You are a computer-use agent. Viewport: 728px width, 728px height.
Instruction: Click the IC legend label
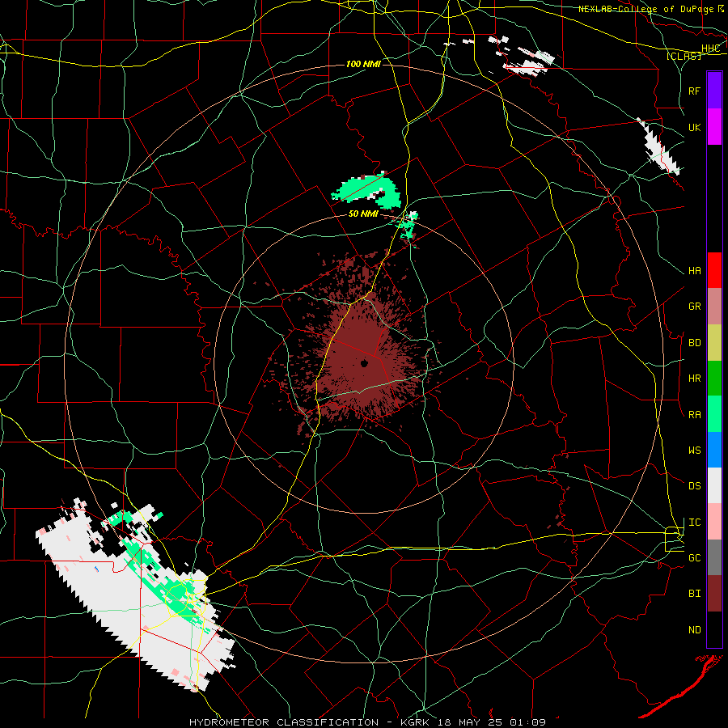pyautogui.click(x=695, y=523)
